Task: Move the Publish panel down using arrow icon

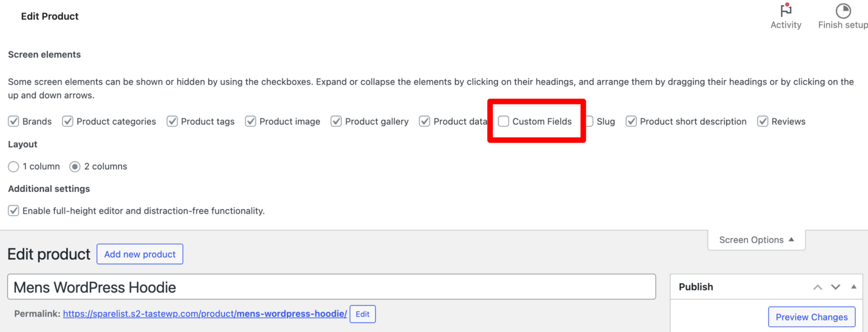Action: [836, 287]
